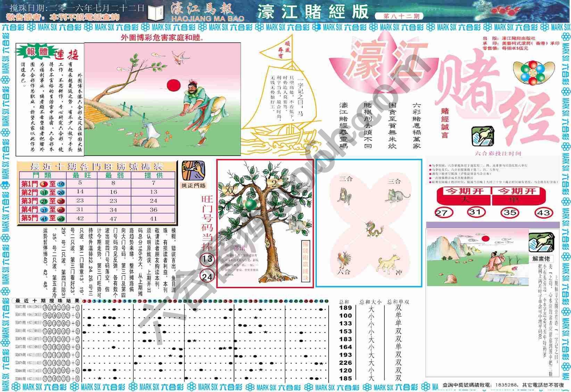The height and width of the screenshot is (392, 571).
Task: Click the 最近十期攪珠結果 heading
Action: coord(48,301)
